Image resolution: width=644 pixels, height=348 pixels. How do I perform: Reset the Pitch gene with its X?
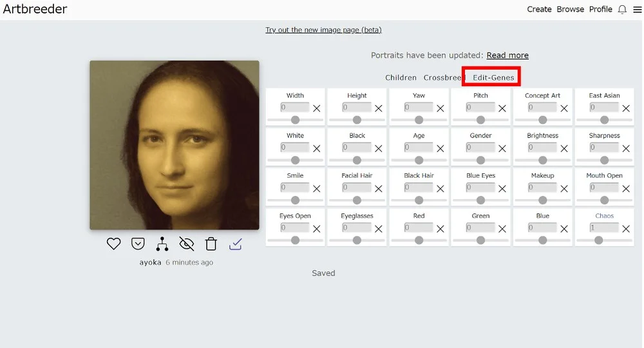point(502,108)
